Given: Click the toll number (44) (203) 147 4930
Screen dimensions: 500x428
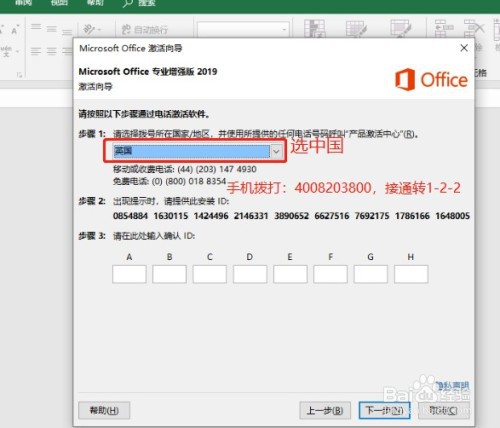Looking at the screenshot, I should [x=217, y=169].
